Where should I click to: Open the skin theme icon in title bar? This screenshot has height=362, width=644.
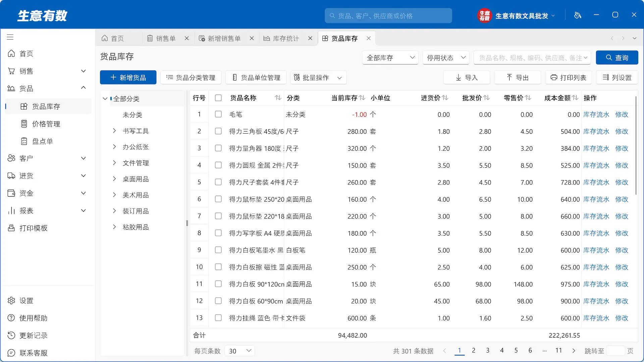578,15
